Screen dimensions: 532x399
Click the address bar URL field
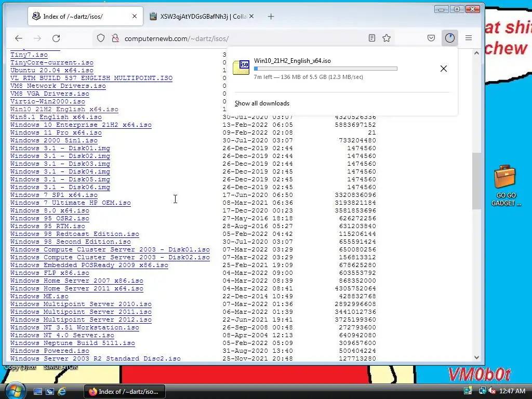[243, 38]
